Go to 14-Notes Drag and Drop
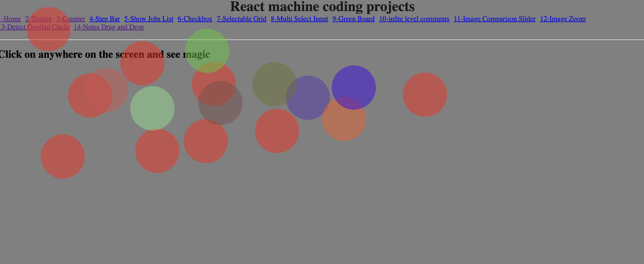Screen dimensions: 644x264 click(108, 27)
